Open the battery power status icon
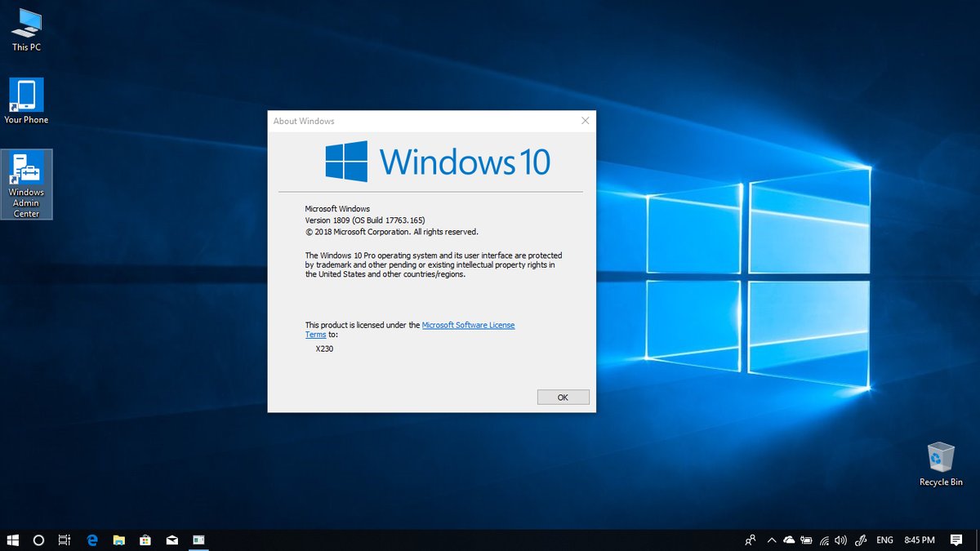Screen dimensions: 980x551 807,540
